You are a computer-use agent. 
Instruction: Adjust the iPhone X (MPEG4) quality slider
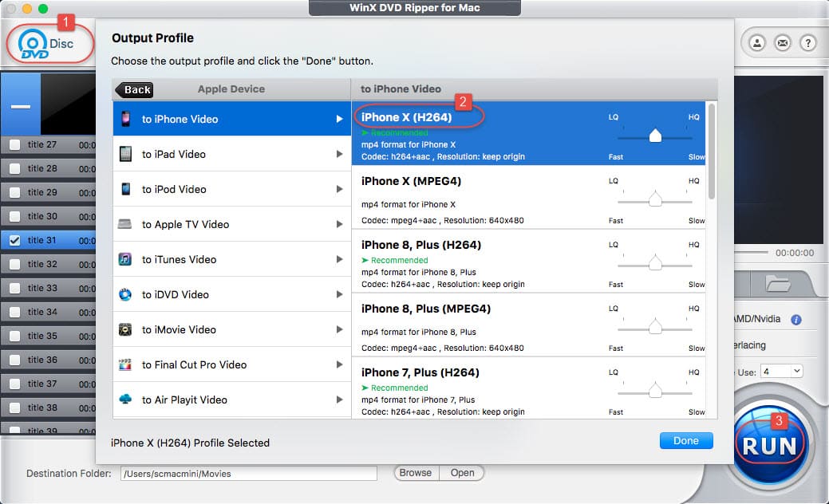click(655, 199)
